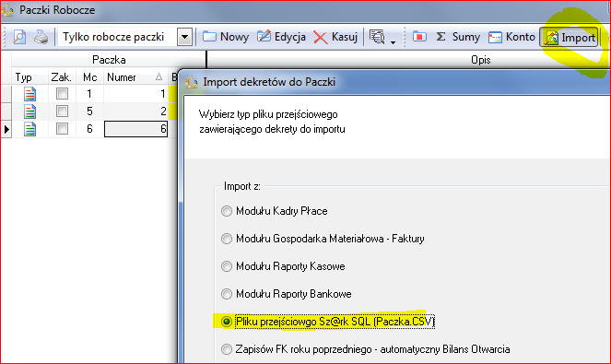Choose 'Modułu Raporty Bankowe' radio button

[227, 294]
